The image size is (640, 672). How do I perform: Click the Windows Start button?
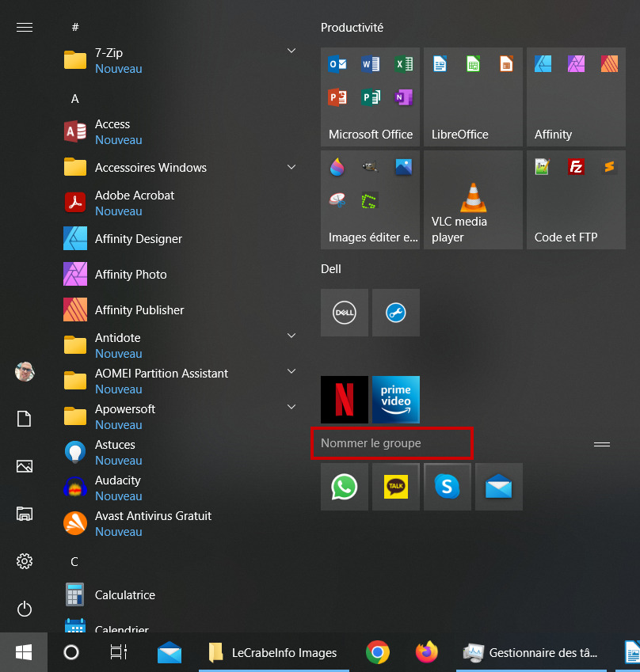24,652
